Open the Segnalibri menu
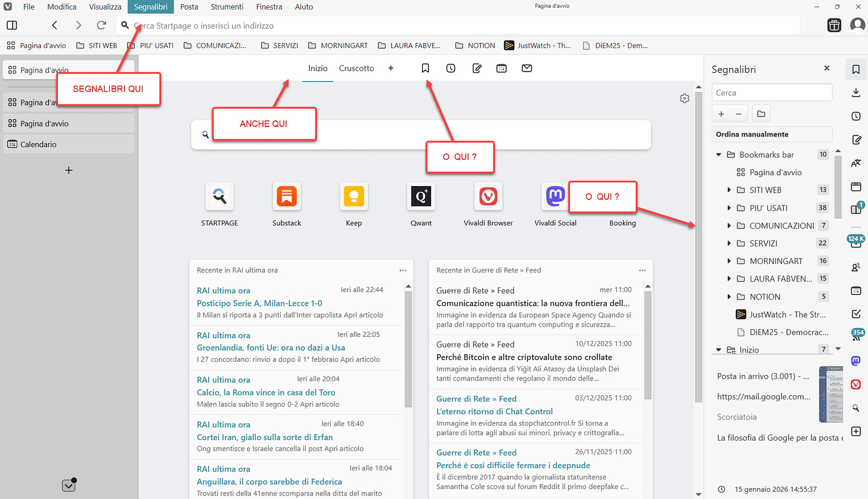868x499 pixels. pos(151,7)
